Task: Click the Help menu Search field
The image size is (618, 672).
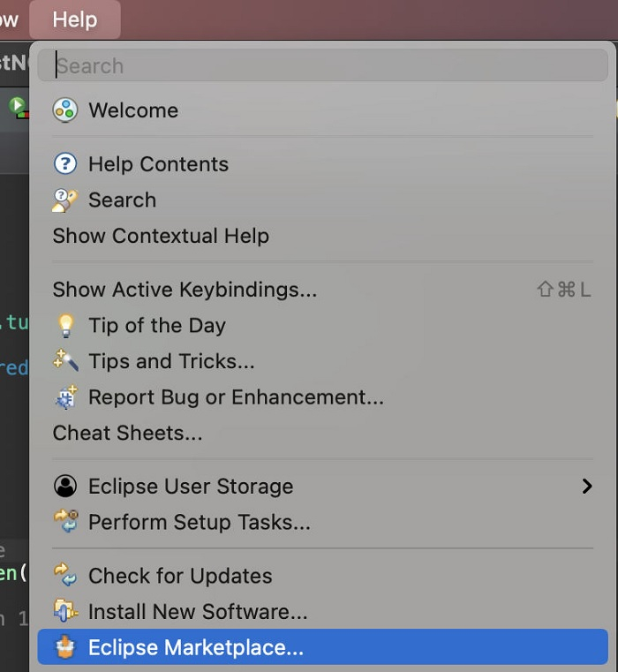Action: pyautogui.click(x=322, y=66)
